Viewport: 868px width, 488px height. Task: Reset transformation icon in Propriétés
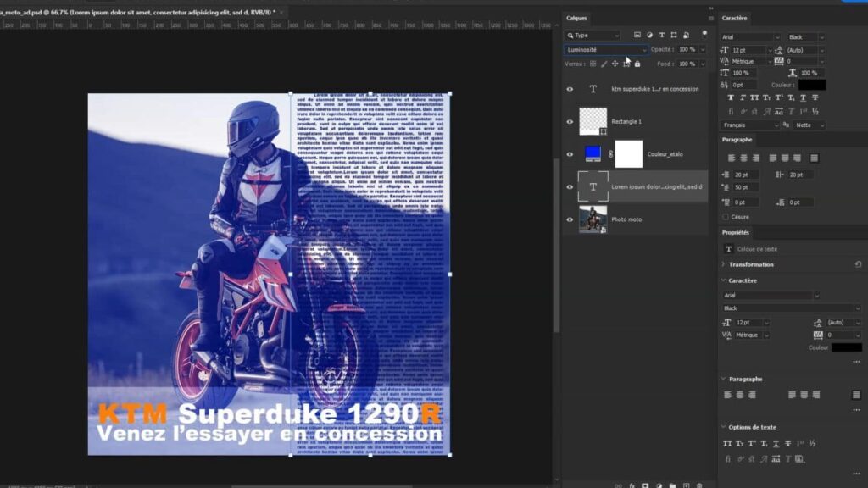click(858, 264)
